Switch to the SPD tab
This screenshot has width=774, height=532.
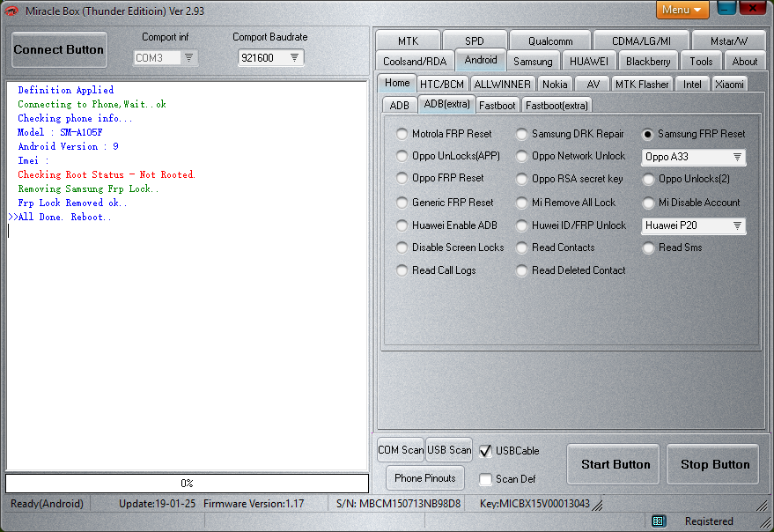(475, 41)
